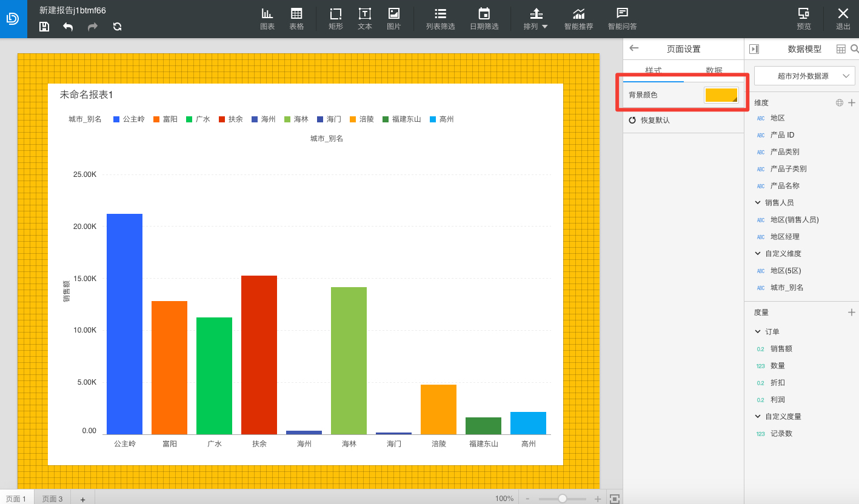The height and width of the screenshot is (504, 859).
Task: Insert an 图片 image element
Action: coord(394,19)
